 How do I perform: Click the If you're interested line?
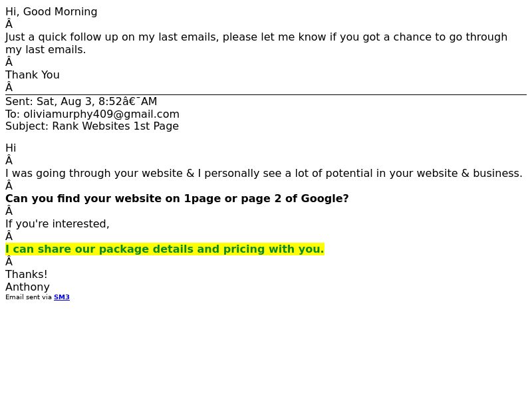click(57, 224)
